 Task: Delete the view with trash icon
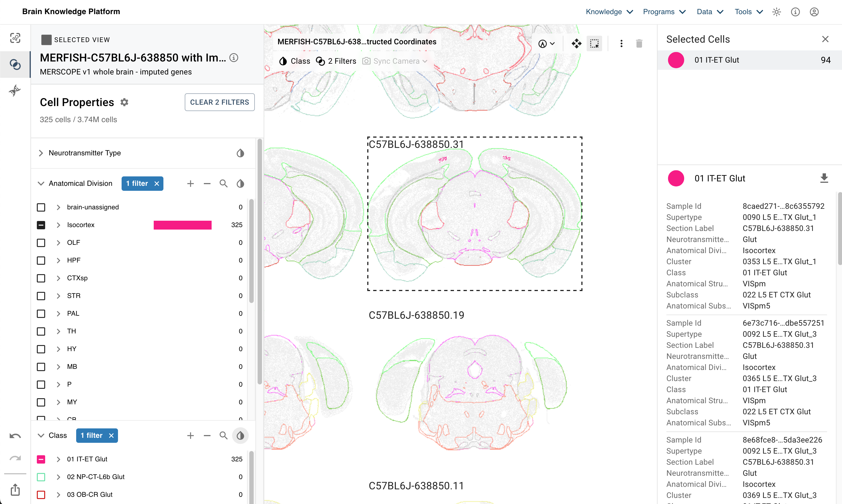tap(639, 43)
